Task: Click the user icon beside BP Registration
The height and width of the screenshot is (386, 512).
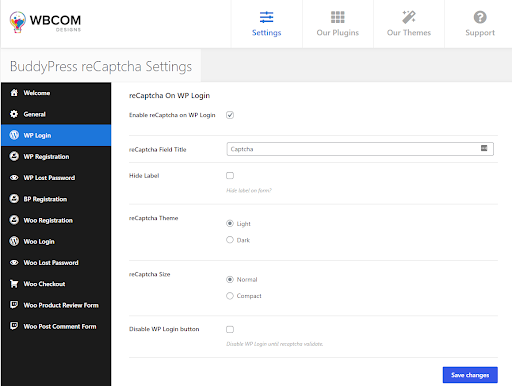Action: pyautogui.click(x=14, y=199)
